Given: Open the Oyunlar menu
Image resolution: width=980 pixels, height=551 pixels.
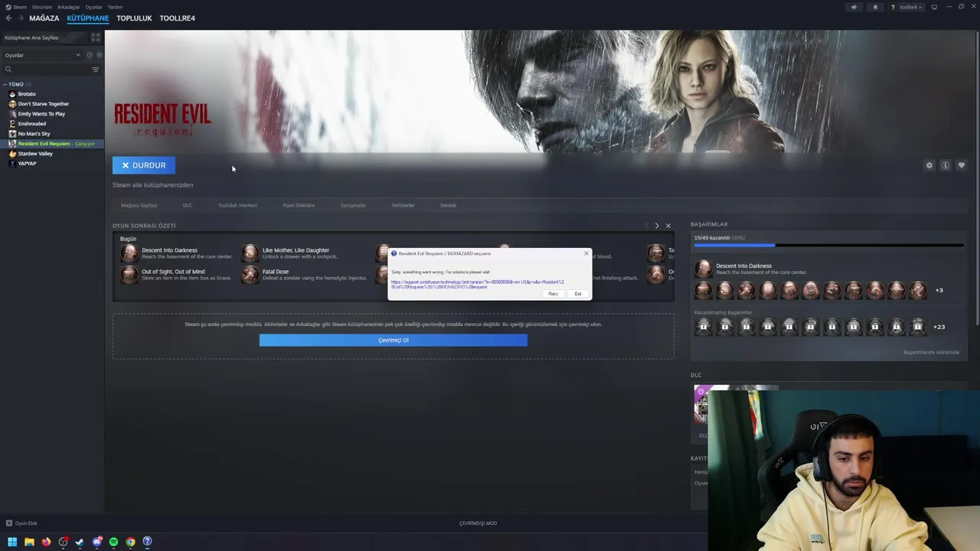Looking at the screenshot, I should pyautogui.click(x=93, y=7).
